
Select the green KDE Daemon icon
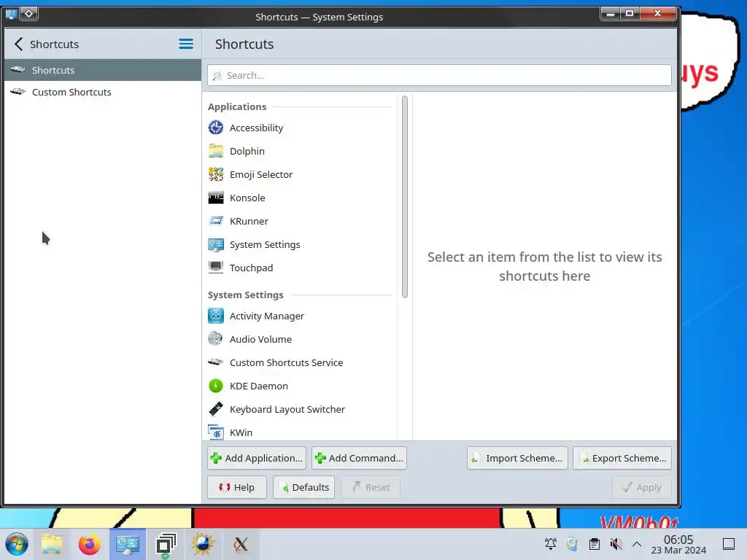tap(216, 386)
